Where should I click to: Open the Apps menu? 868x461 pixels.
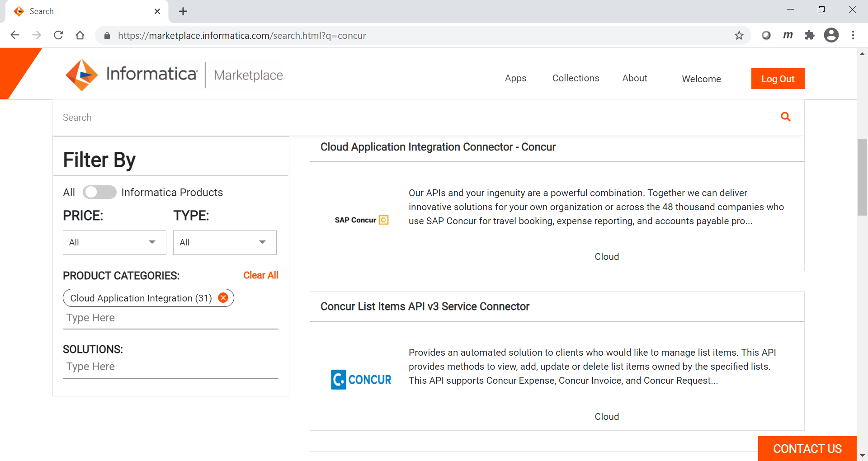pos(515,78)
